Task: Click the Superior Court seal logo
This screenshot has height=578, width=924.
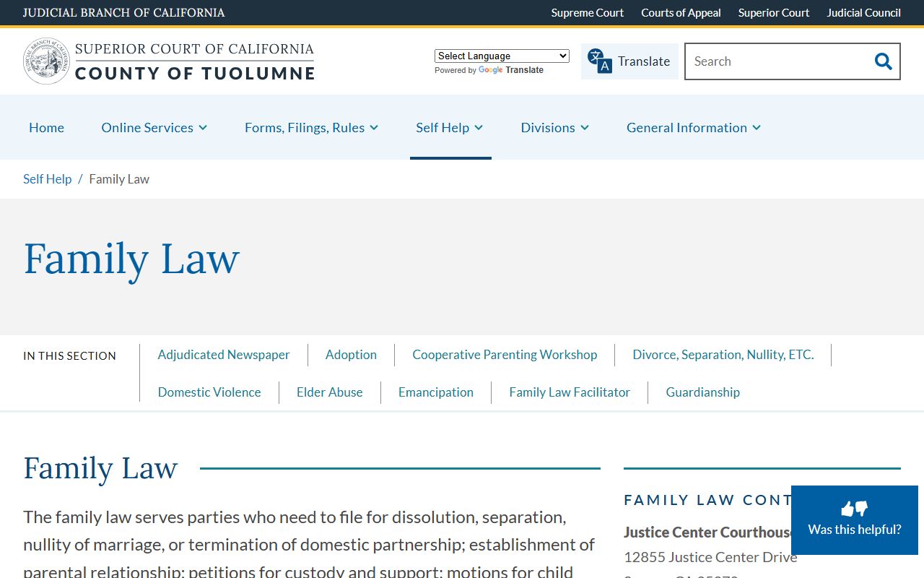Action: pyautogui.click(x=47, y=61)
